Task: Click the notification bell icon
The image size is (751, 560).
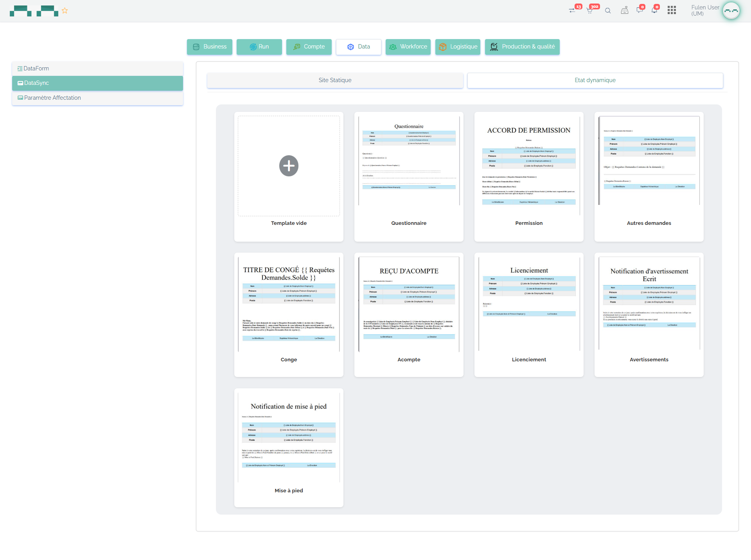Action: pos(654,11)
